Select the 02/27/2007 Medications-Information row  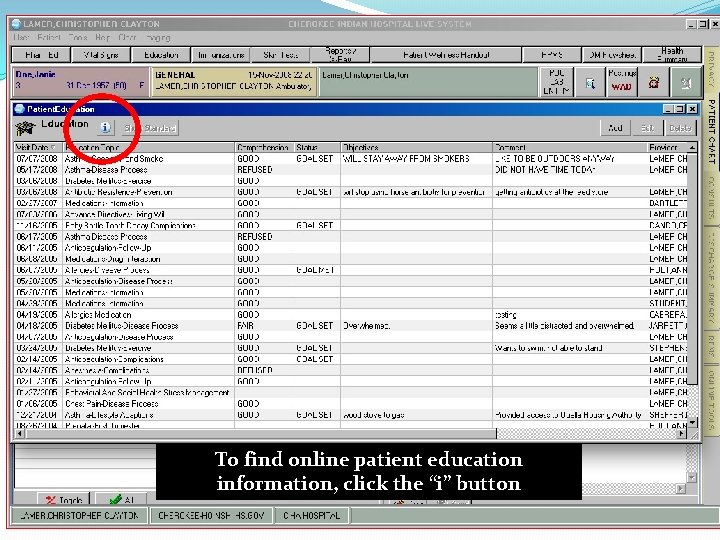351,203
